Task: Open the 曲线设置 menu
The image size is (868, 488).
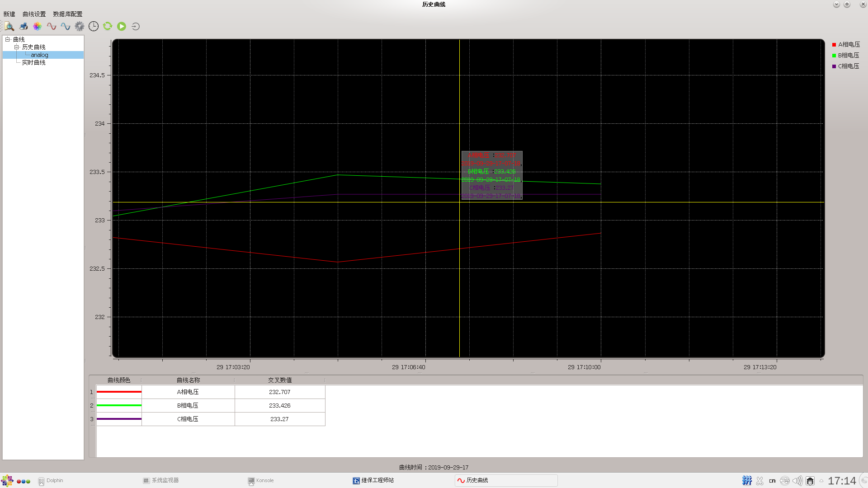Action: click(x=34, y=14)
